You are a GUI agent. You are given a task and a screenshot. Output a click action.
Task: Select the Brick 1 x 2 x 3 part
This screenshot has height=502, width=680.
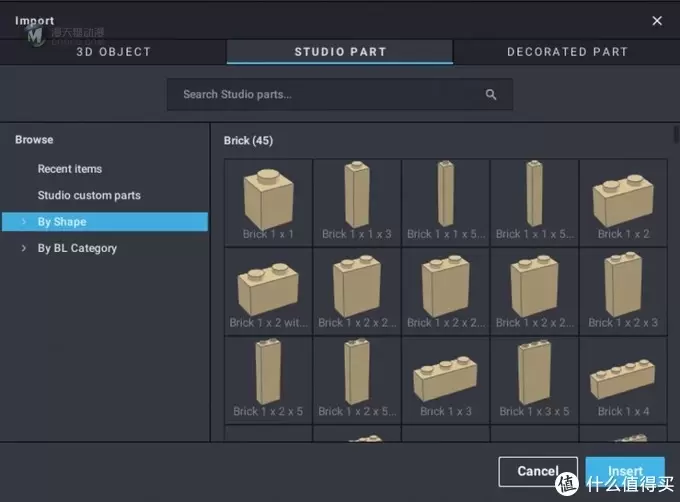[623, 291]
